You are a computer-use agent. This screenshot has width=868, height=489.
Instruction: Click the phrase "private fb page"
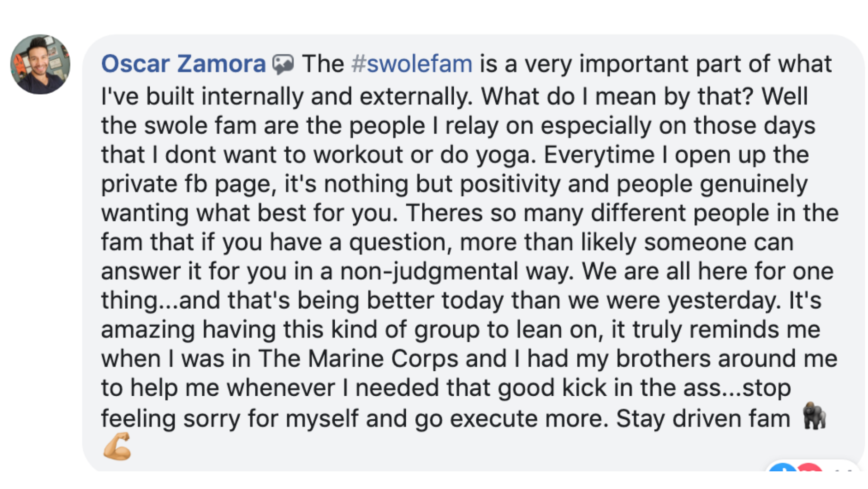[189, 185]
